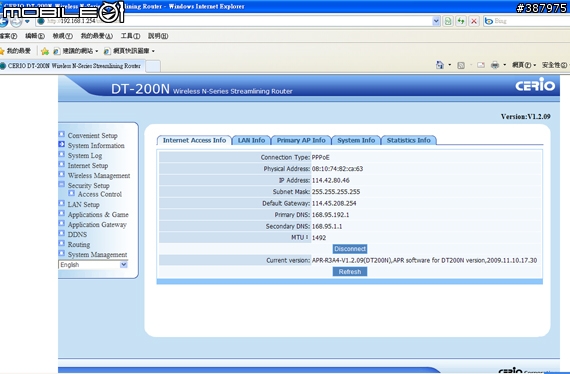Click the red Stop loading icon
Viewport: 570px width, 374px height.
point(474,21)
